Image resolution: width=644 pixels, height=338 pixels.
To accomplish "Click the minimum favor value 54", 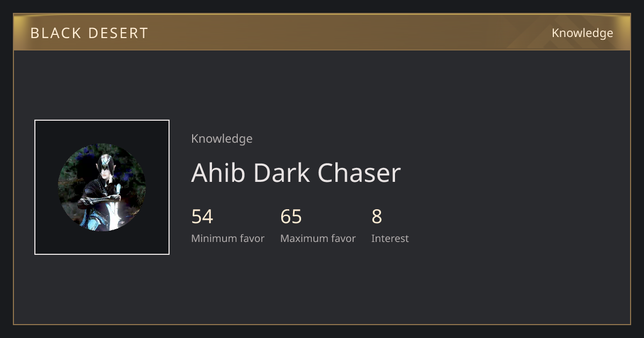I will [202, 217].
